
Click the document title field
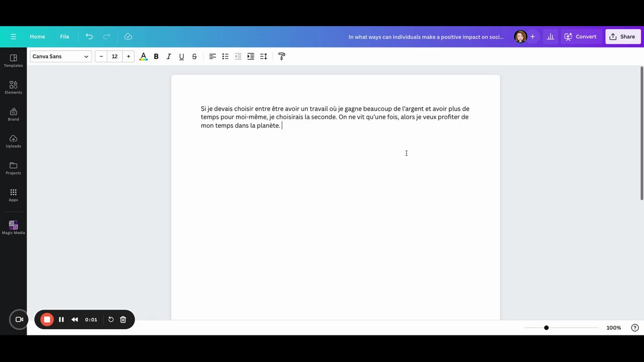pos(426,37)
